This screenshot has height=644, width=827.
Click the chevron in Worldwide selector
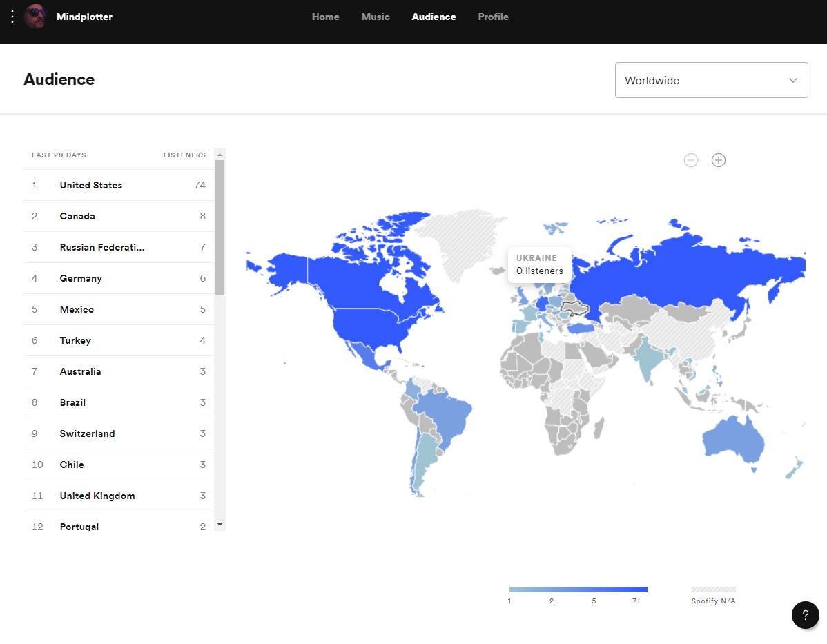coord(793,80)
